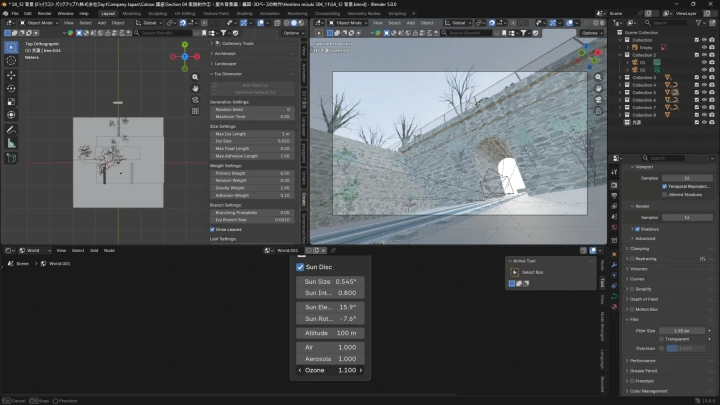This screenshot has width=720, height=405.
Task: Switch to the UV Editing workspace tab
Action: tap(185, 13)
